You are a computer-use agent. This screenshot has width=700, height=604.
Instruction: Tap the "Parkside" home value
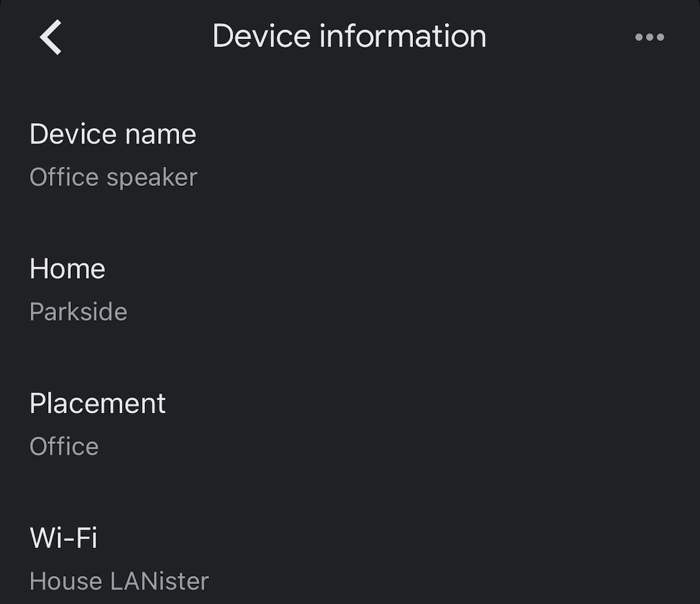[79, 312]
